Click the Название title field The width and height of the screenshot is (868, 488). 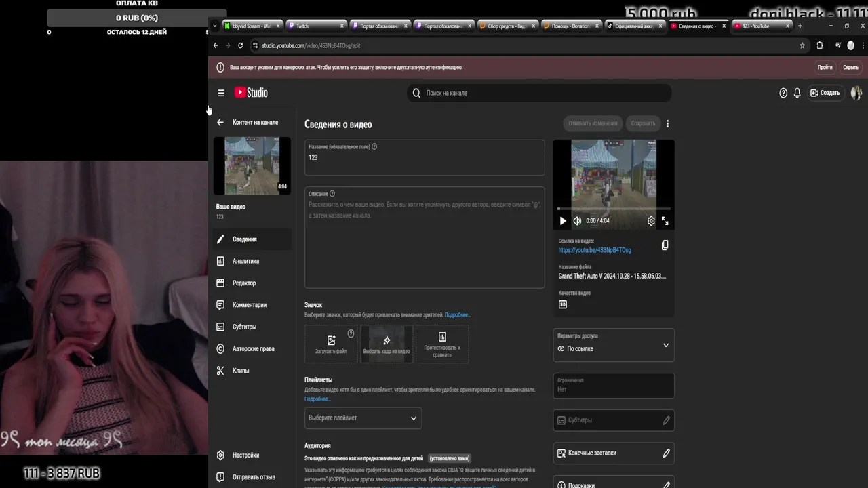tap(425, 157)
